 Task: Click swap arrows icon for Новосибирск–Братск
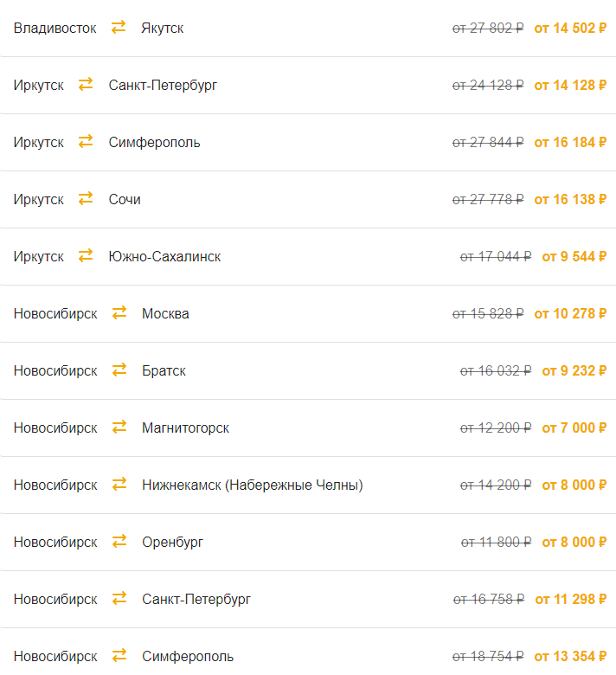119,370
